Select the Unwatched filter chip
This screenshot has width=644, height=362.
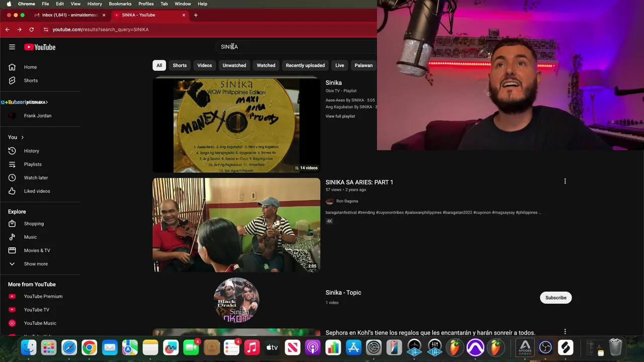pos(234,65)
